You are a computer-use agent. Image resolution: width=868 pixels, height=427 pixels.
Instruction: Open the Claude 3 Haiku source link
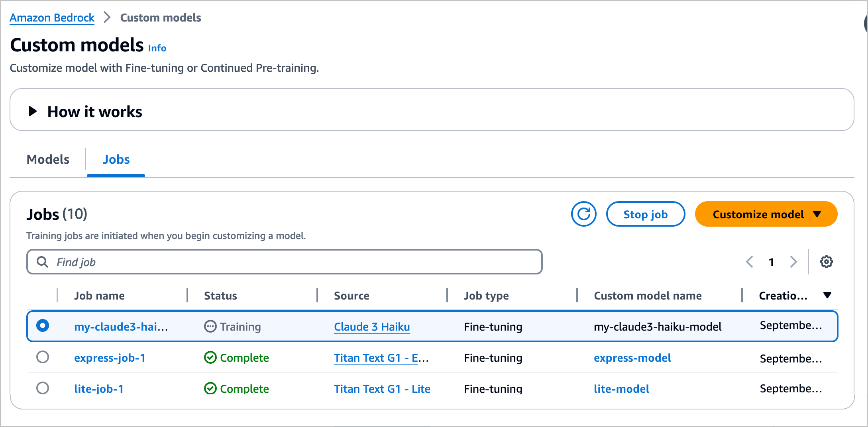(372, 327)
